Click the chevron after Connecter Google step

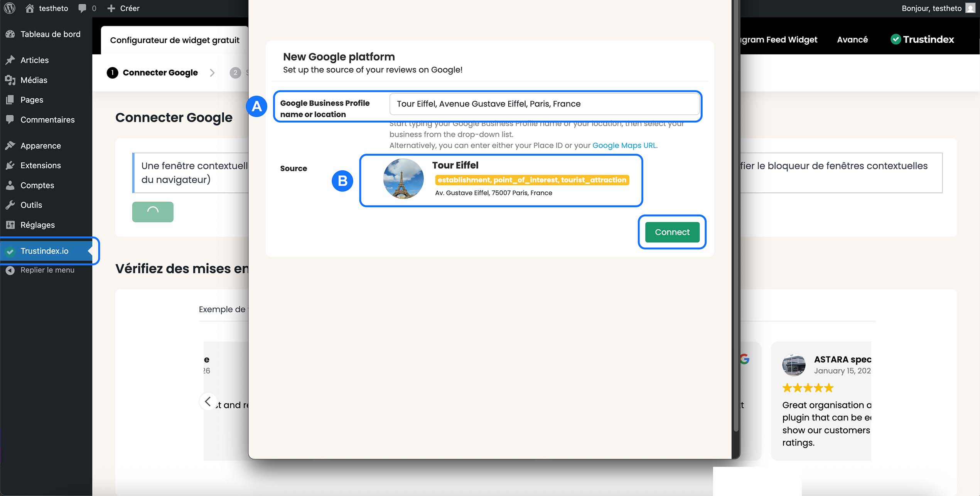coord(212,73)
